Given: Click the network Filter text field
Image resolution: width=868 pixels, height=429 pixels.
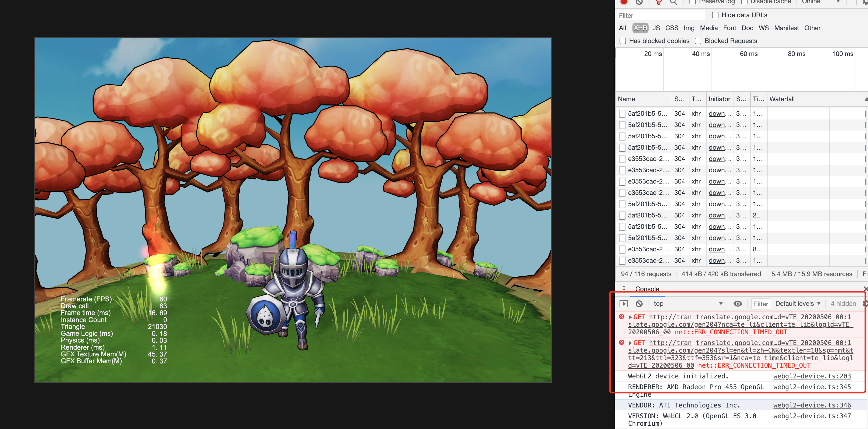Looking at the screenshot, I should [660, 16].
